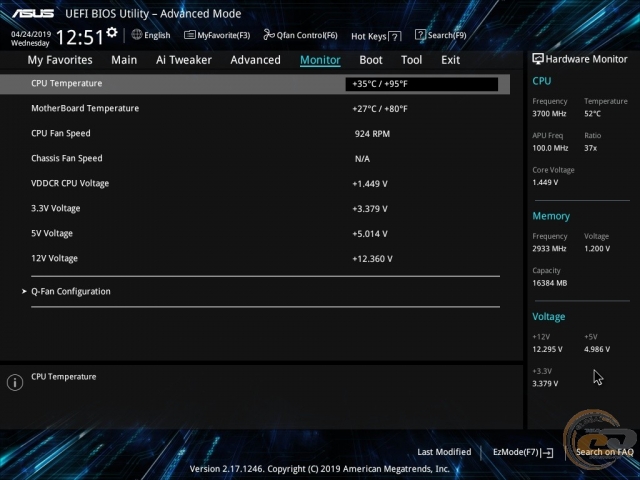Launch Qfan Control(F6)

click(x=307, y=36)
